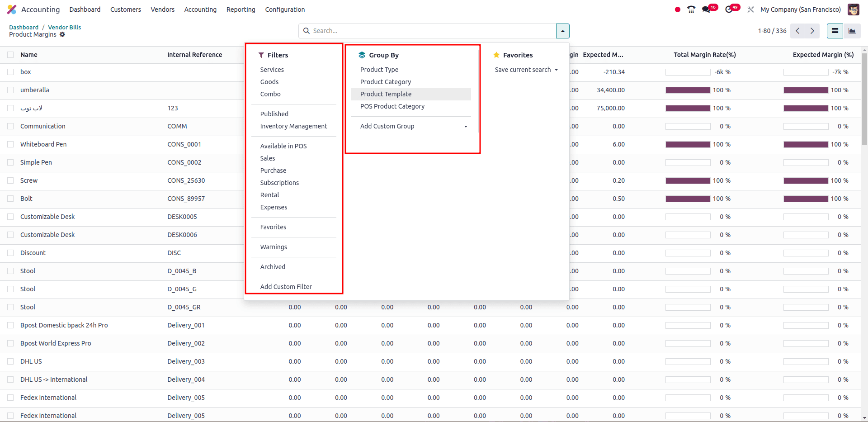Click Add Custom Filter
The width and height of the screenshot is (868, 422).
click(286, 287)
